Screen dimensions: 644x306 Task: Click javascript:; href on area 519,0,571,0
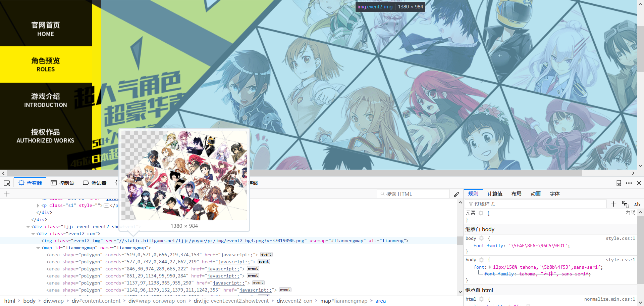[x=236, y=255]
